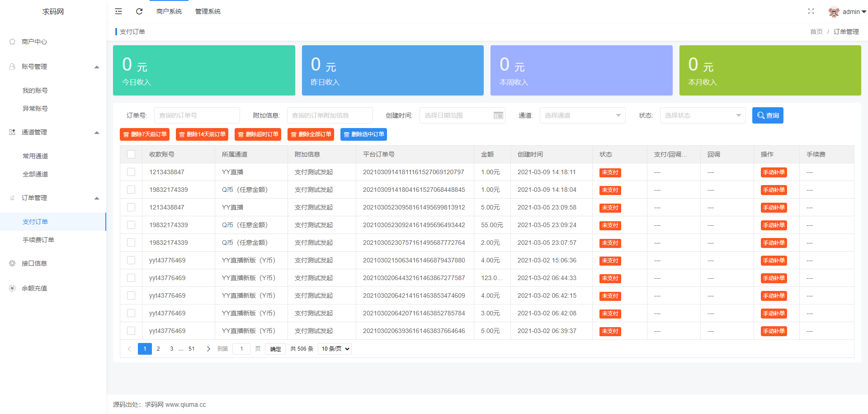Switch to the 管理系统 tab

click(x=208, y=11)
